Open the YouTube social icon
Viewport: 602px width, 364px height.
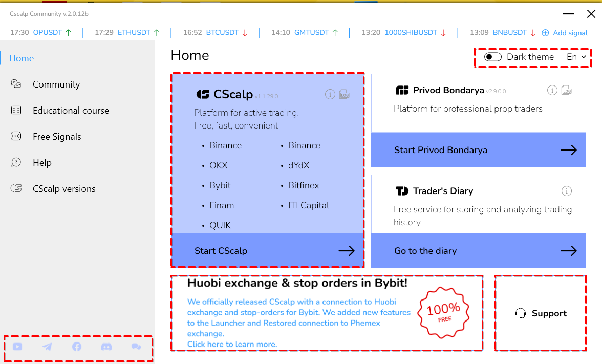pyautogui.click(x=17, y=347)
